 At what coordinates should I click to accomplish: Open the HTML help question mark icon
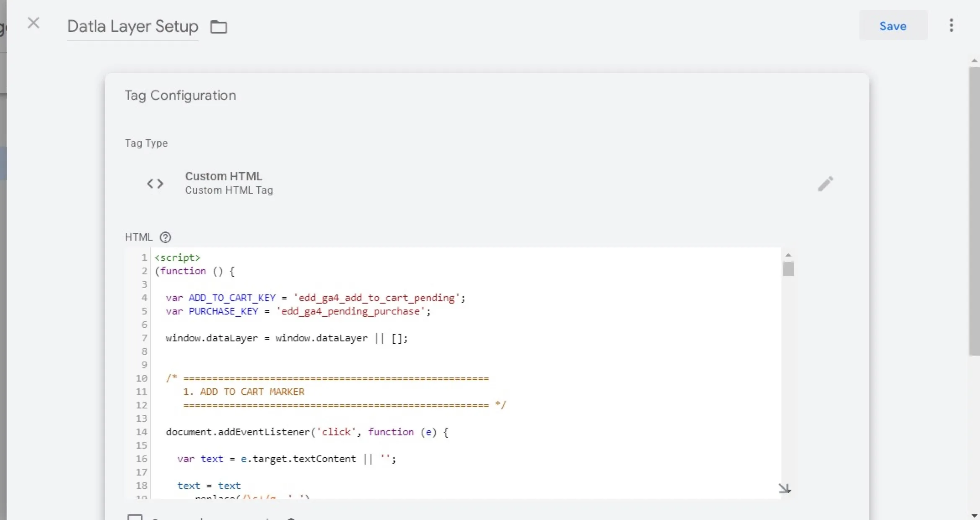pos(166,237)
